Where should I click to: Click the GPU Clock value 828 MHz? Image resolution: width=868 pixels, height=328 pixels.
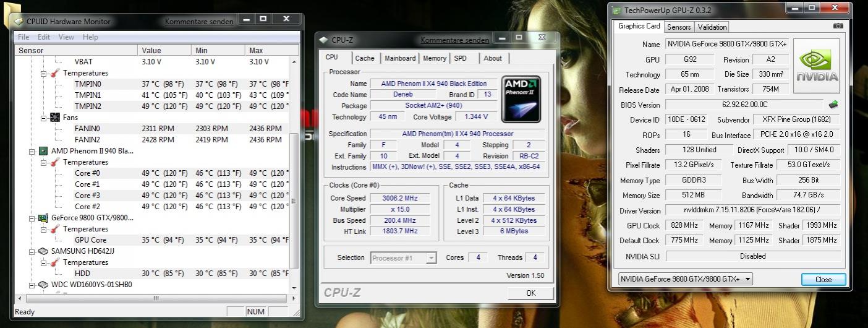point(683,225)
